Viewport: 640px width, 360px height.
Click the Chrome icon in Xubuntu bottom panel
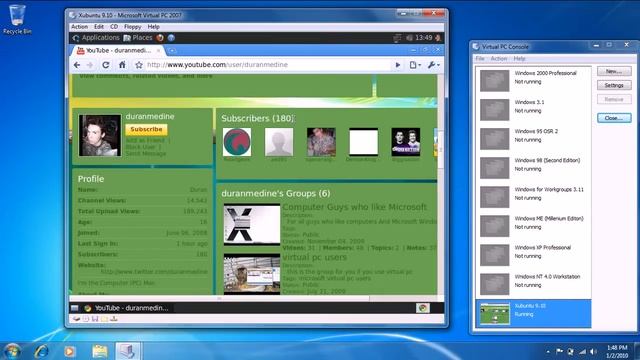[x=422, y=308]
